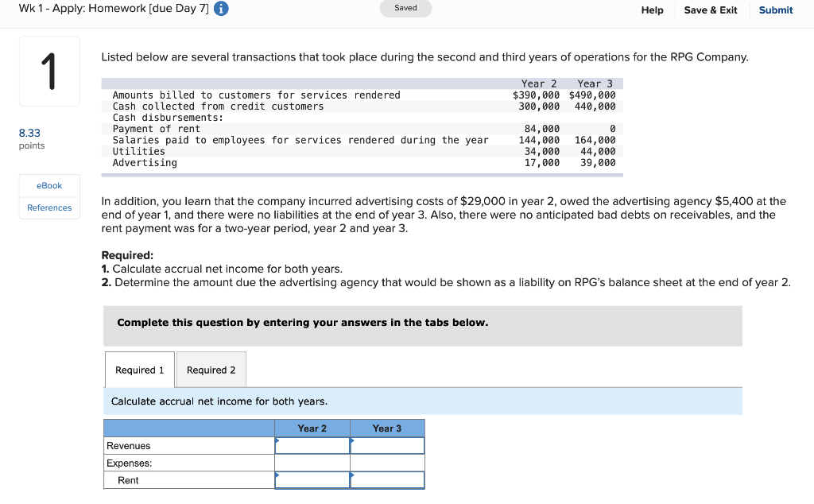
Task: Click the Advertising row label in data table
Action: pos(145,163)
